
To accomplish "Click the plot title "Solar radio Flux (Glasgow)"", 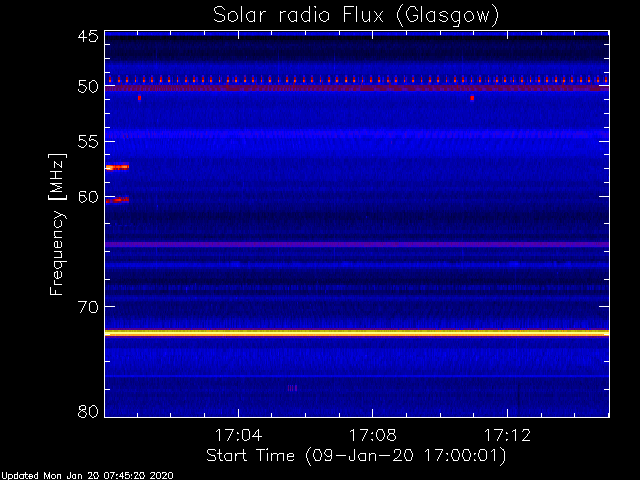I will click(356, 16).
